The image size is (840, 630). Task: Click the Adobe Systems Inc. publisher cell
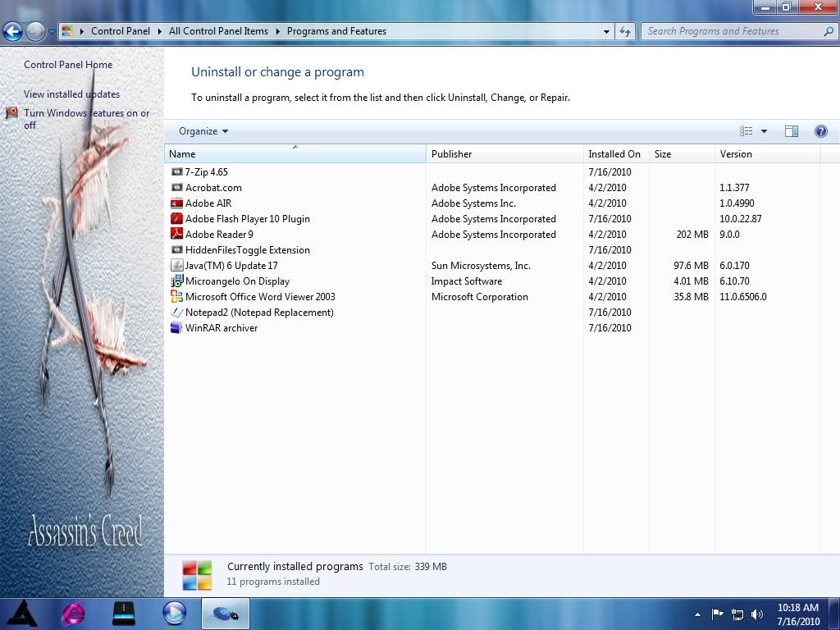point(473,203)
